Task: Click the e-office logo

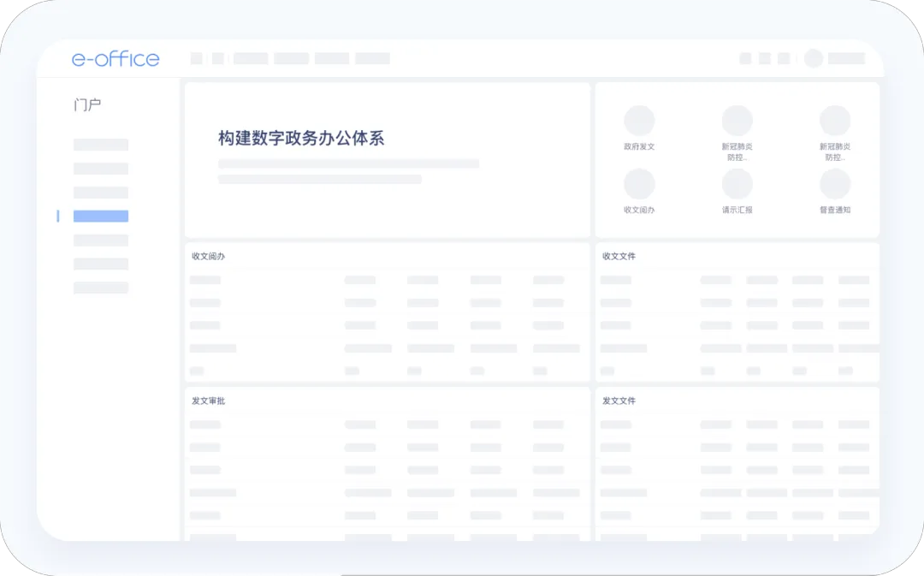Action: tap(115, 58)
